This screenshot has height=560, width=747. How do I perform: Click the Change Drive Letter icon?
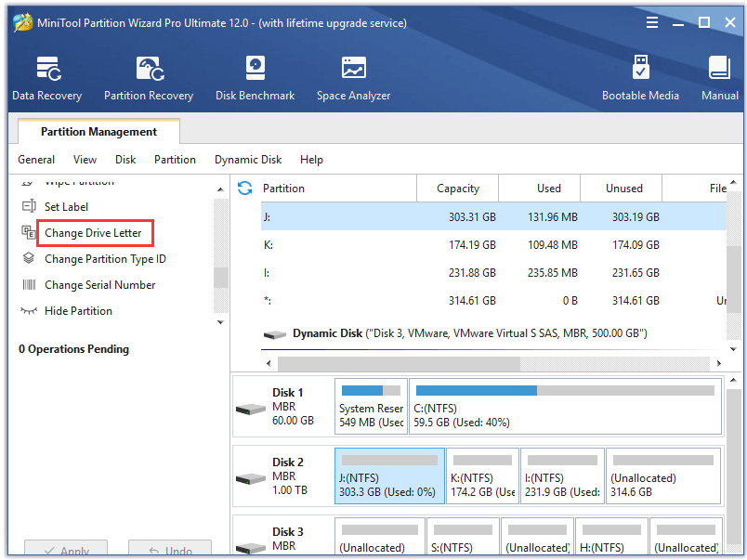(x=29, y=232)
